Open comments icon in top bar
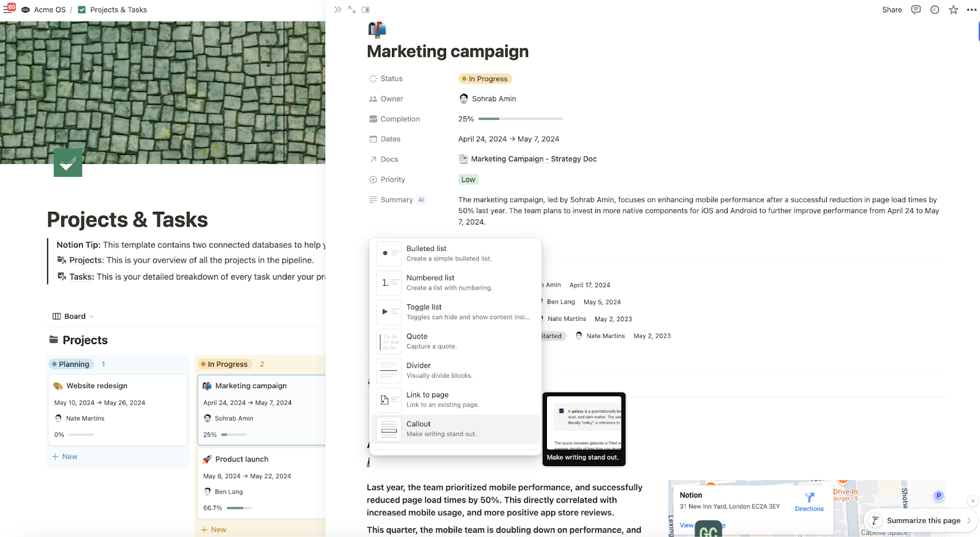The height and width of the screenshot is (537, 980). pyautogui.click(x=916, y=10)
